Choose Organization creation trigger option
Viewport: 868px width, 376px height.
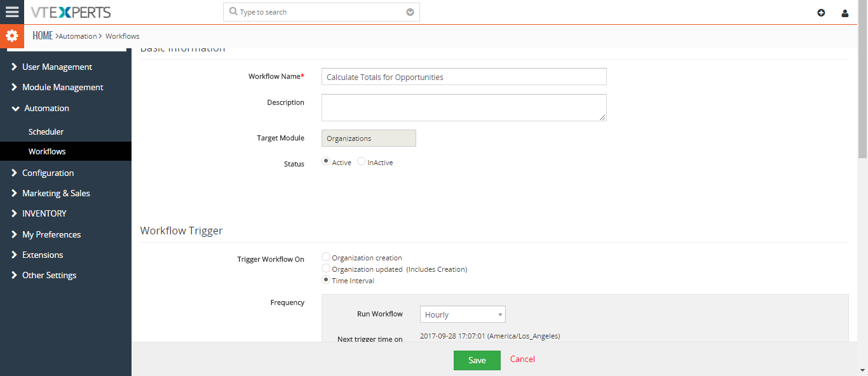point(326,257)
